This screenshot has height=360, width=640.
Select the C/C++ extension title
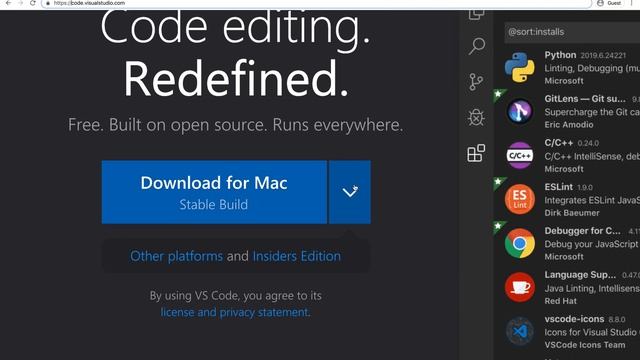click(559, 143)
